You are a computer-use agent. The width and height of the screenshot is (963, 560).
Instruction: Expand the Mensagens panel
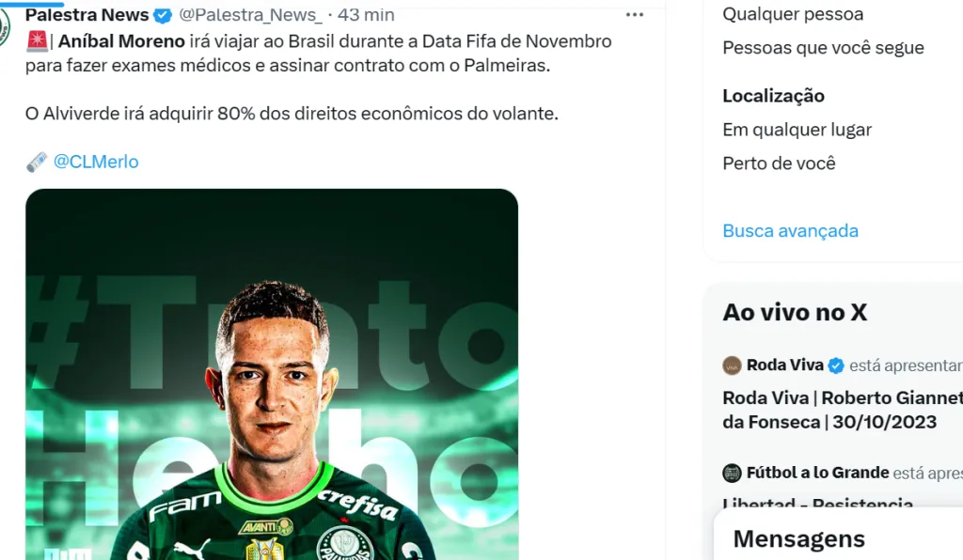tap(798, 539)
